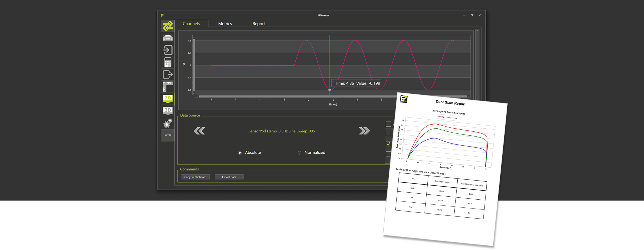Image resolution: width=644 pixels, height=250 pixels.
Task: Go to next data source with right chevrons
Action: point(364,131)
